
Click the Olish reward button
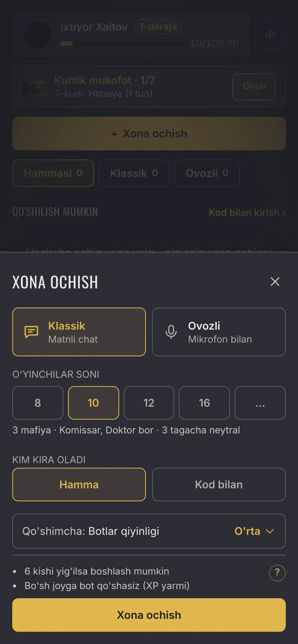(x=254, y=87)
